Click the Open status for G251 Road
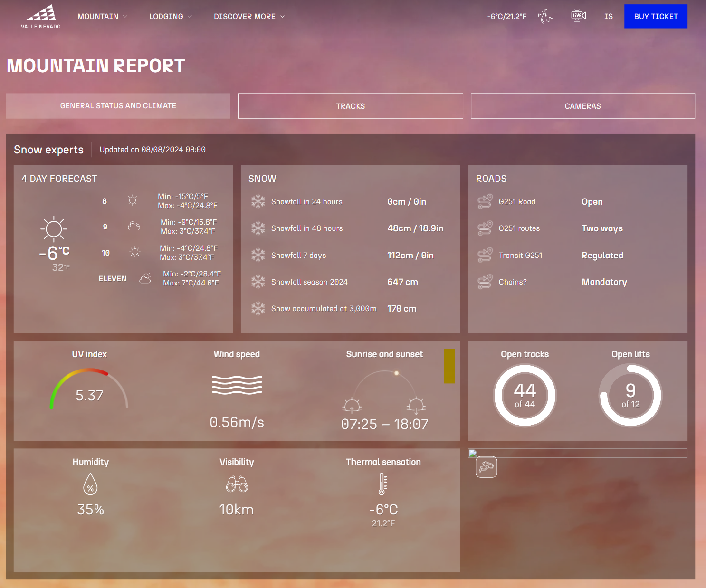706x588 pixels. (592, 202)
